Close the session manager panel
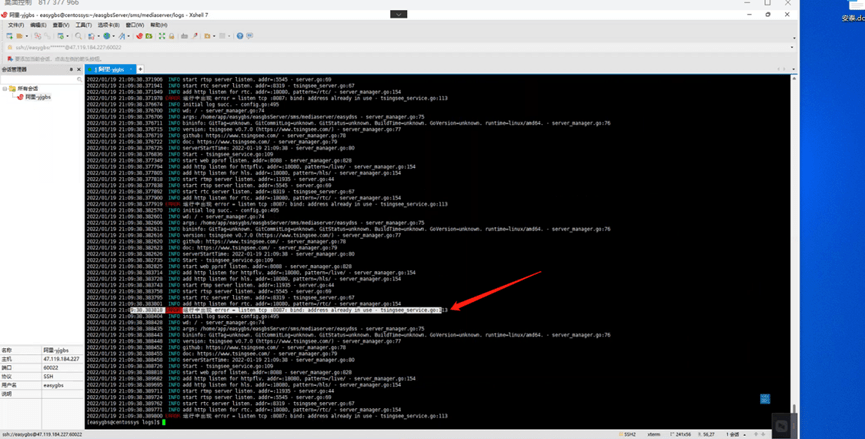 click(79, 69)
